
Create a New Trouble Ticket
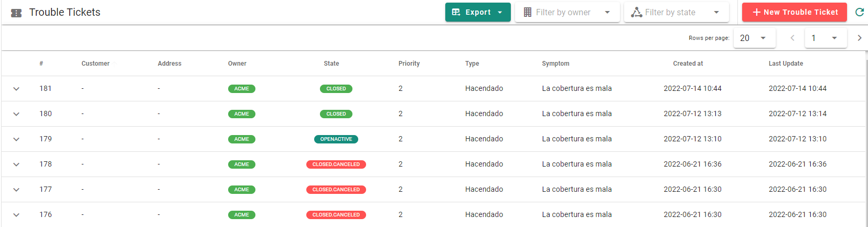click(795, 12)
